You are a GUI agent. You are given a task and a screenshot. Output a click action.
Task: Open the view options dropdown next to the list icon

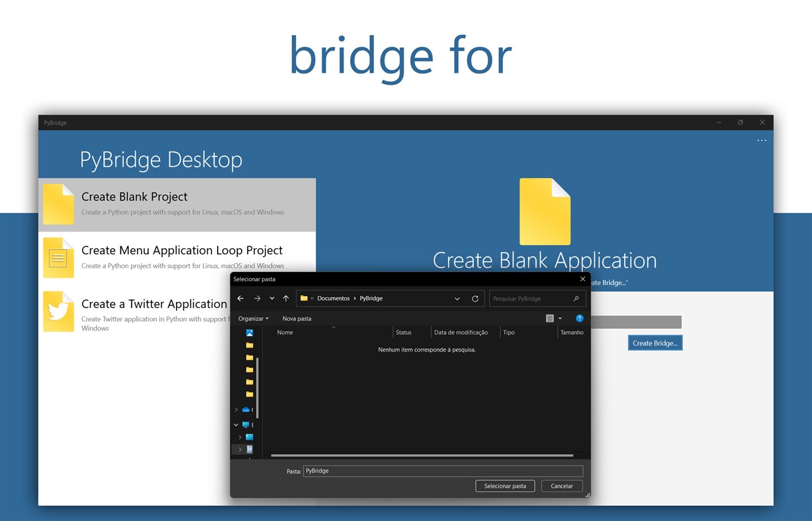(560, 318)
